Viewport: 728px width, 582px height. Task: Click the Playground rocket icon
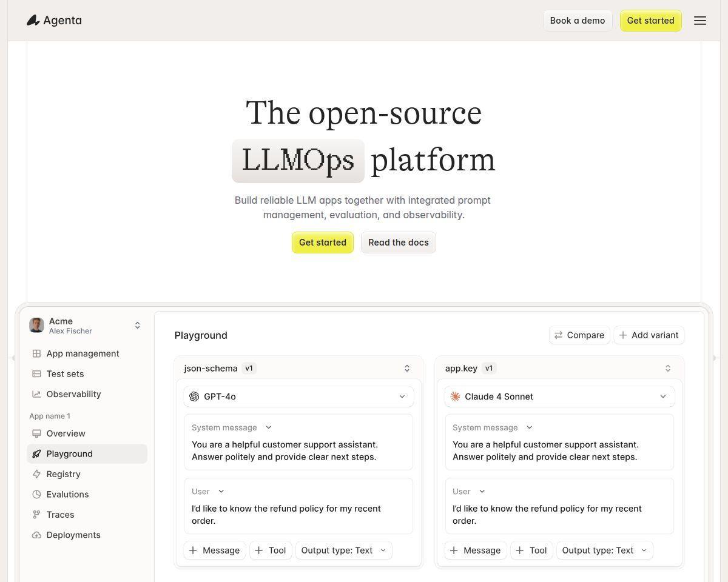pyautogui.click(x=36, y=454)
